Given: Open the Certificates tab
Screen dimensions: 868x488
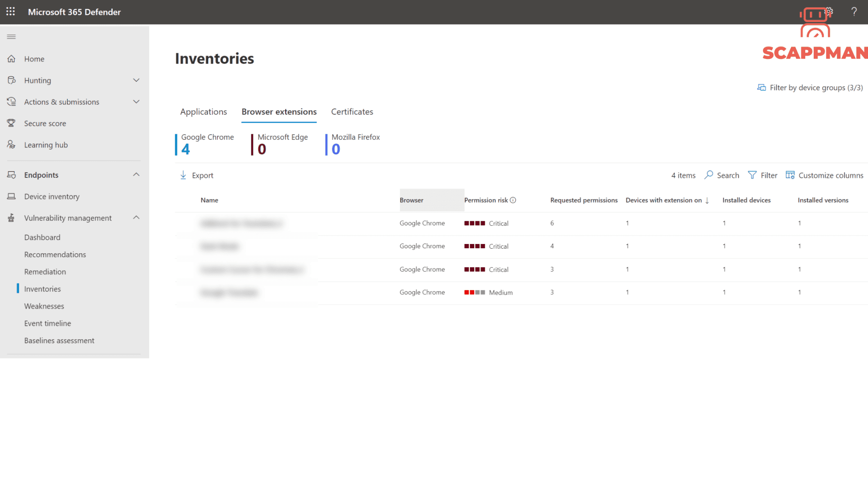Looking at the screenshot, I should click(352, 111).
